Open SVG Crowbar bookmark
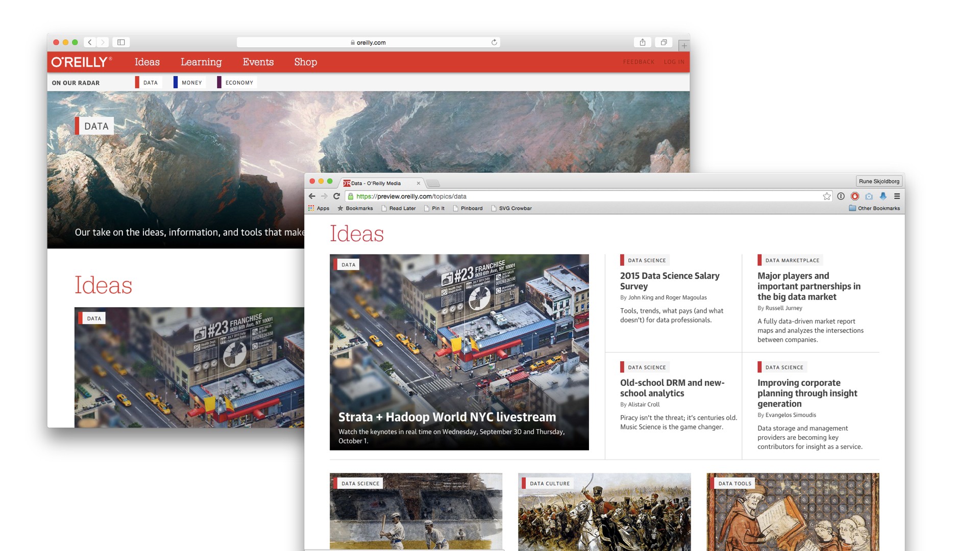 511,208
